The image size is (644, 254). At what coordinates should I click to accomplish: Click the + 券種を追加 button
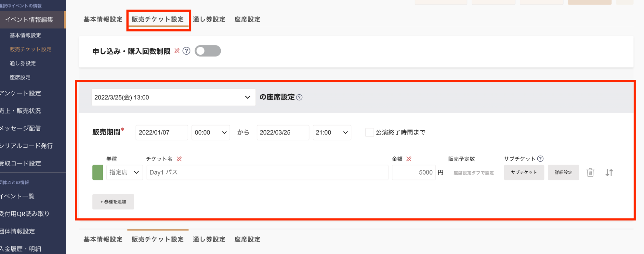[113, 202]
